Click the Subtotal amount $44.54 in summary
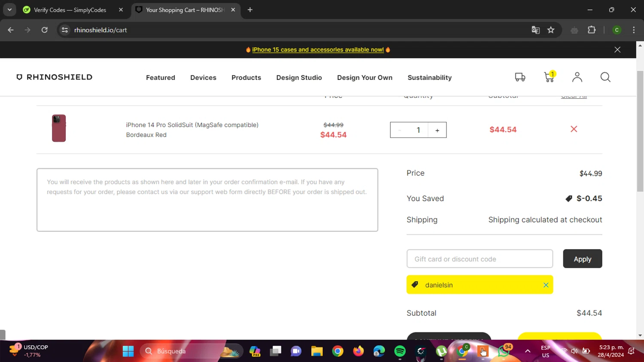 589,313
